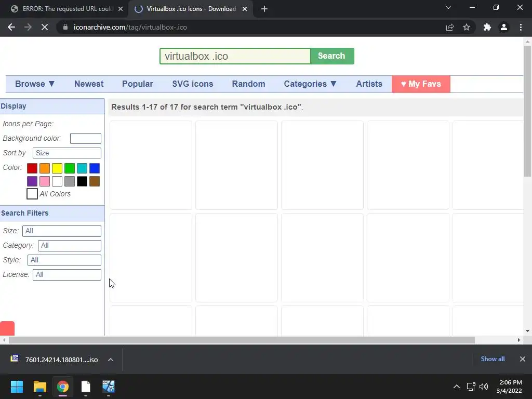Click Show all downloads
This screenshot has width=532, height=399.
tap(493, 359)
